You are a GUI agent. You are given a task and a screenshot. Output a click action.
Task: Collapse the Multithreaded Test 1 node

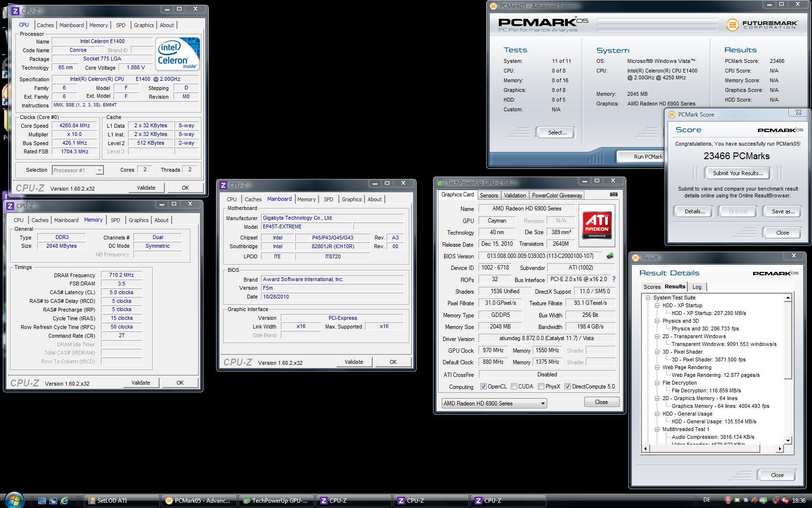(657, 429)
